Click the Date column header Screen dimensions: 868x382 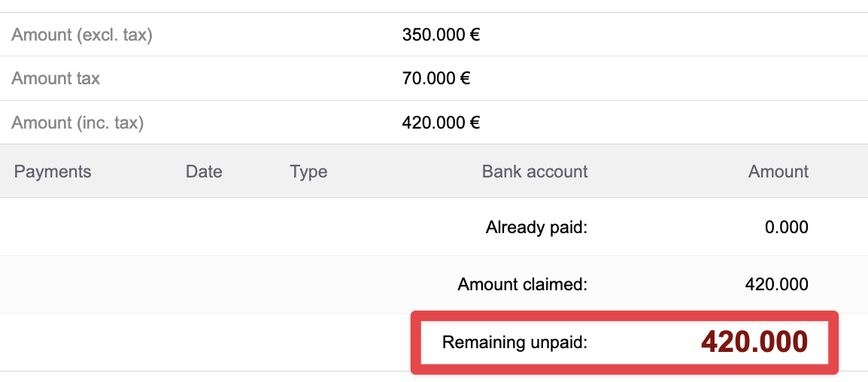204,171
